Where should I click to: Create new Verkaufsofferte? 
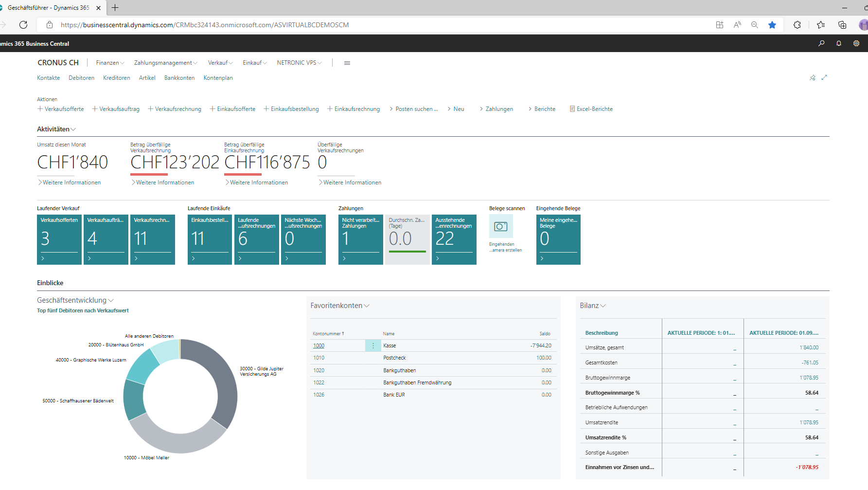(x=61, y=109)
